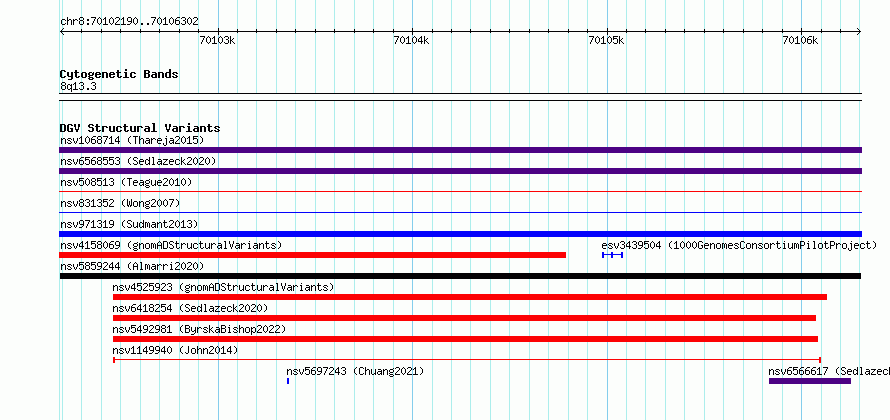Image resolution: width=890 pixels, height=420 pixels.
Task: Click the nsv971319 (Sudmant2013) label
Action: [x=129, y=224]
